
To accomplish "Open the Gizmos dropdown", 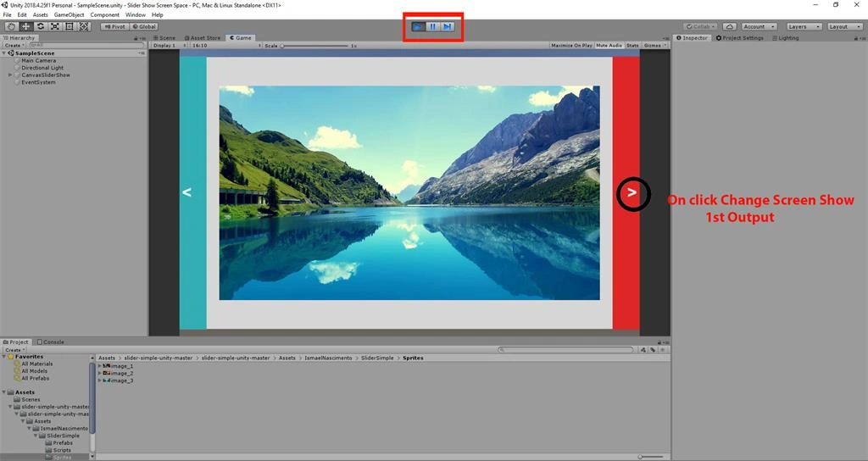I will [655, 46].
